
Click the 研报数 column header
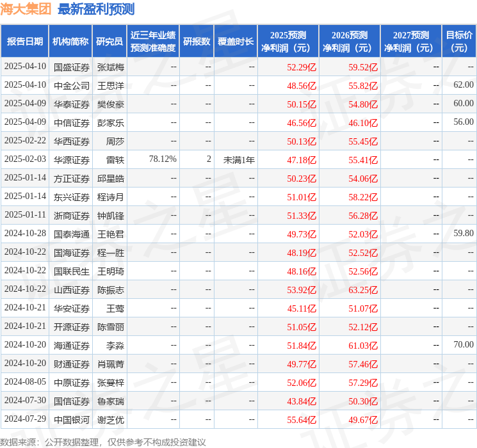197,42
